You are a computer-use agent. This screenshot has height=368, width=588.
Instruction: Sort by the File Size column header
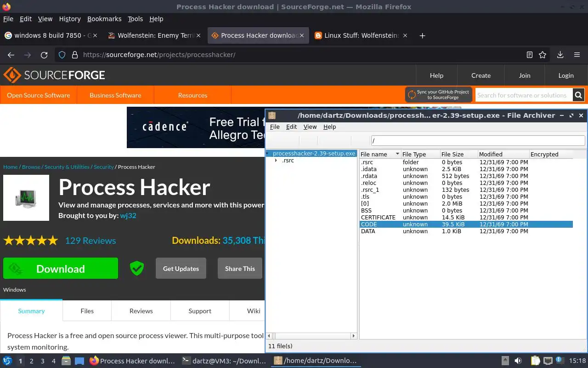click(x=458, y=155)
